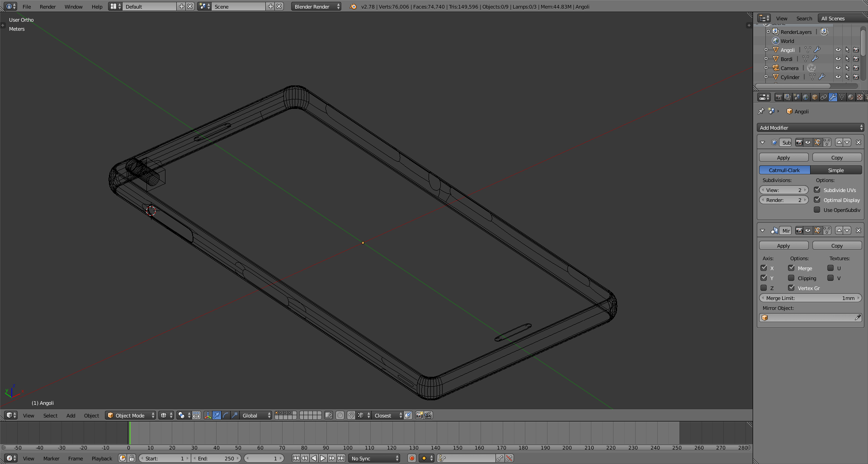Image resolution: width=868 pixels, height=464 pixels.
Task: Toggle viewport eye on Mir modifier
Action: tap(808, 230)
